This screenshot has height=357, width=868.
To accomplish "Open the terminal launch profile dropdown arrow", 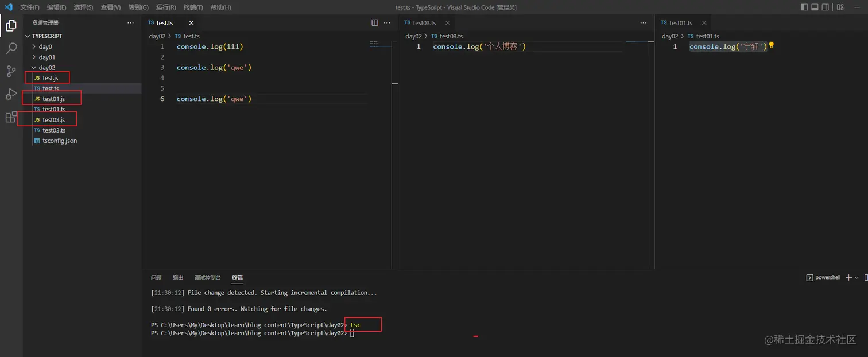I will pos(857,278).
